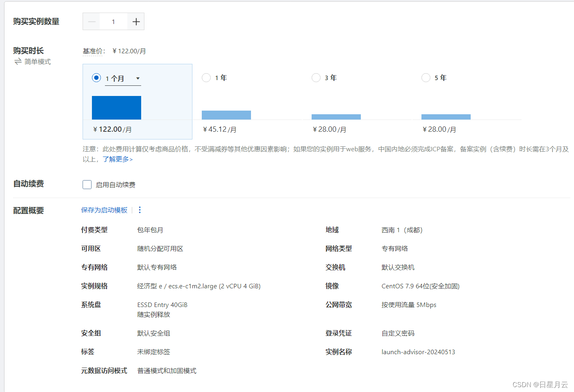574x392 pixels.
Task: Select the 1 个月 duration radio
Action: coord(96,78)
